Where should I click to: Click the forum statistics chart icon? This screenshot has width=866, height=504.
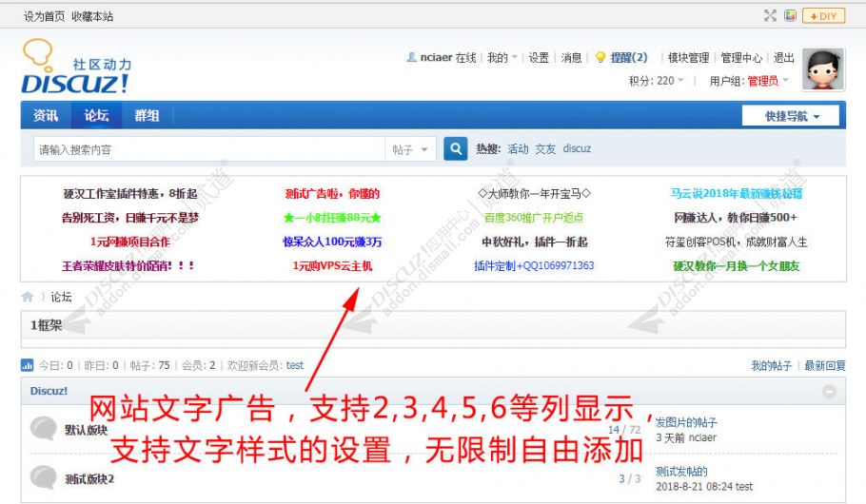pos(27,365)
